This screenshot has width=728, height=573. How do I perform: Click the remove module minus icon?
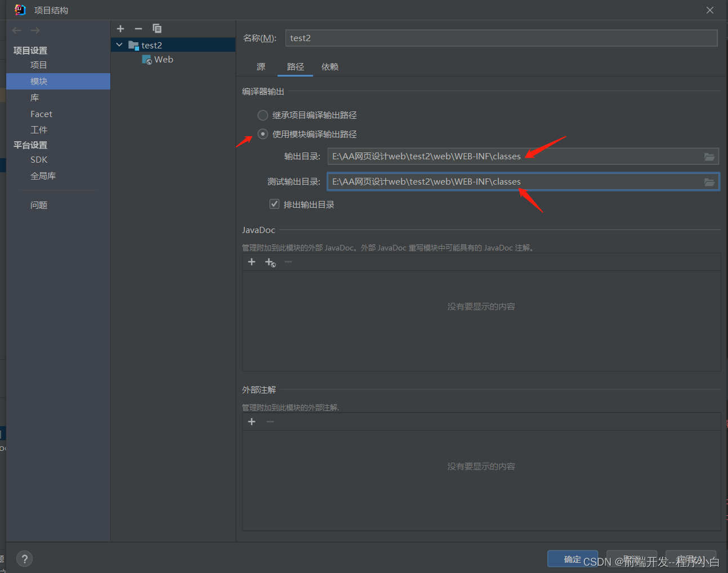point(139,29)
